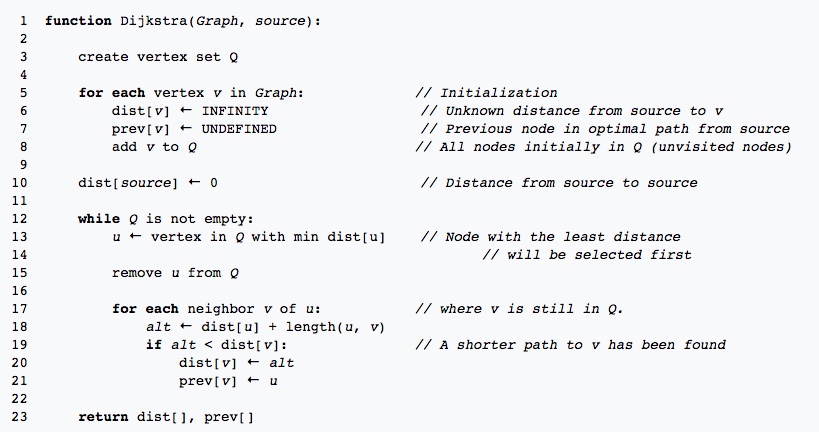Click the 'while Q is not empty' line
Image resolution: width=819 pixels, height=432 pixels.
point(166,219)
